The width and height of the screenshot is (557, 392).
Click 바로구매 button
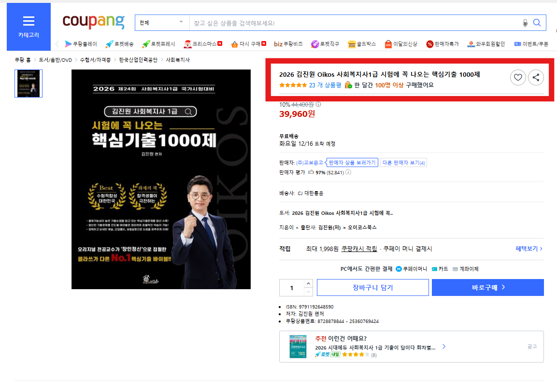point(488,287)
